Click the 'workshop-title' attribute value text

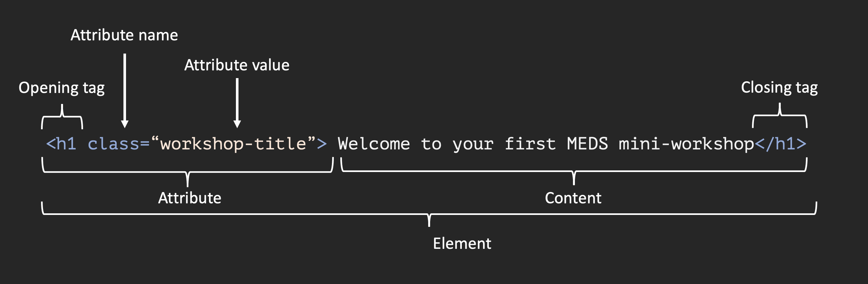(233, 144)
